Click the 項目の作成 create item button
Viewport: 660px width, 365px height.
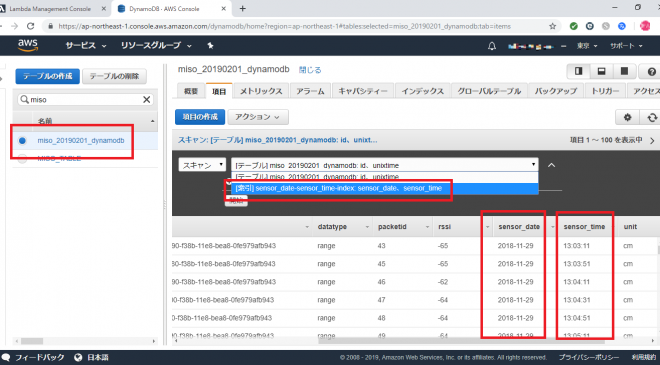tap(200, 117)
